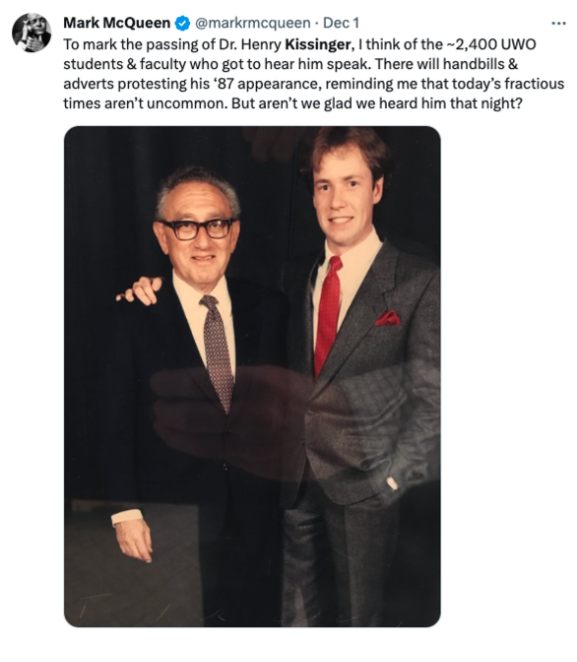
Task: Click the Mark McQueen display name
Action: [x=117, y=23]
